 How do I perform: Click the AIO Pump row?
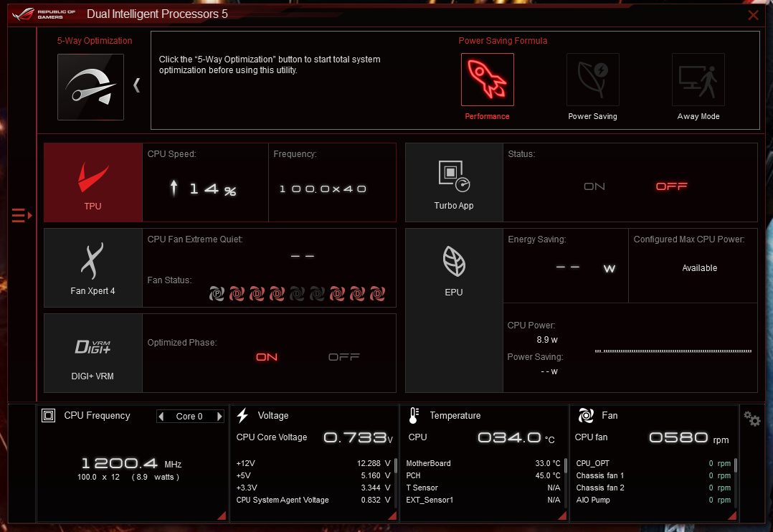click(x=653, y=500)
